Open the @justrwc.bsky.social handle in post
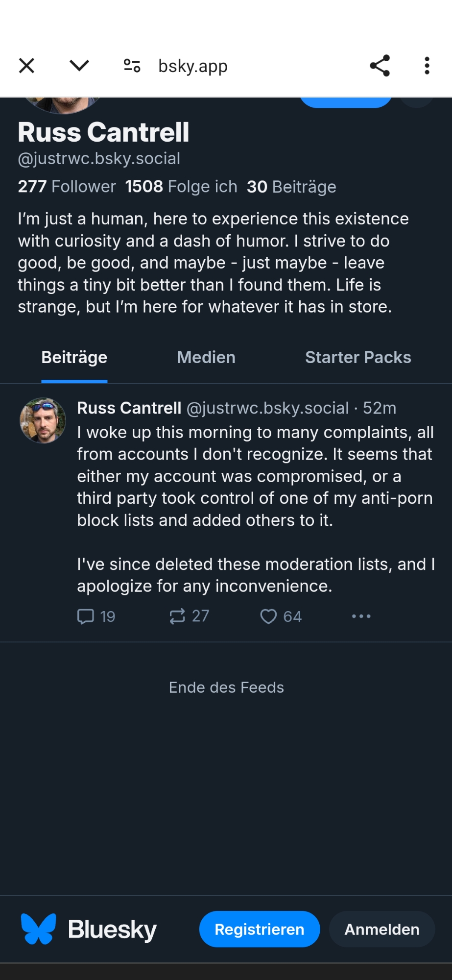 tap(267, 408)
